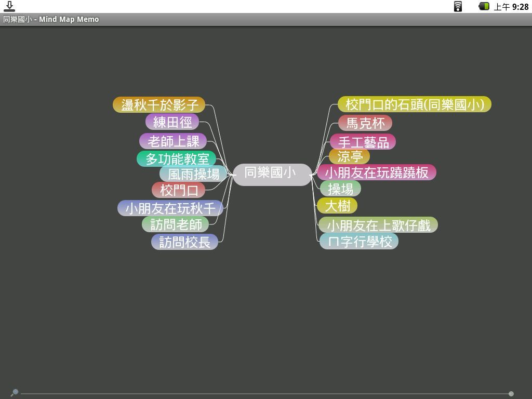Viewport: 532px width, 399px height.
Task: Click the storage card status icon
Action: (458, 6)
